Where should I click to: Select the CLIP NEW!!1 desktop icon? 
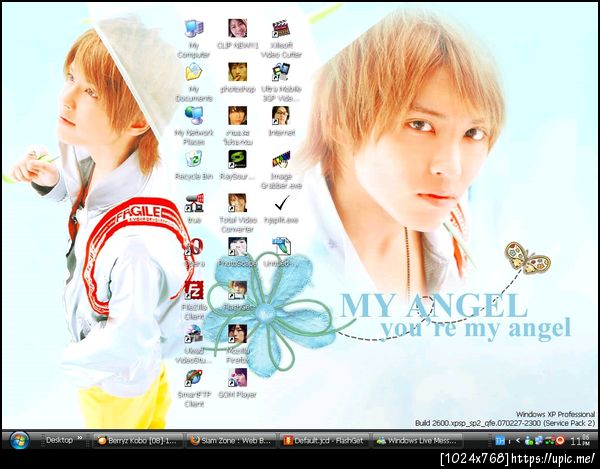(x=238, y=29)
